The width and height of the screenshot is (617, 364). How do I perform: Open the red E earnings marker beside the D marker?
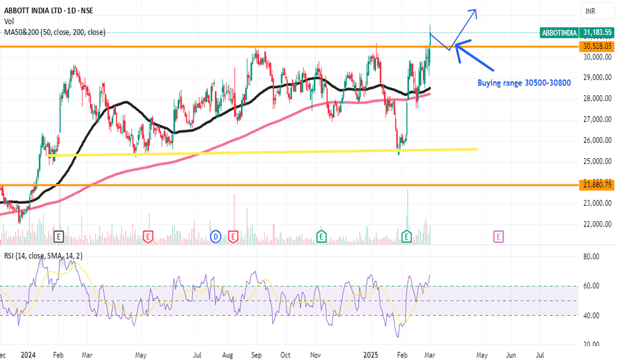pyautogui.click(x=233, y=236)
